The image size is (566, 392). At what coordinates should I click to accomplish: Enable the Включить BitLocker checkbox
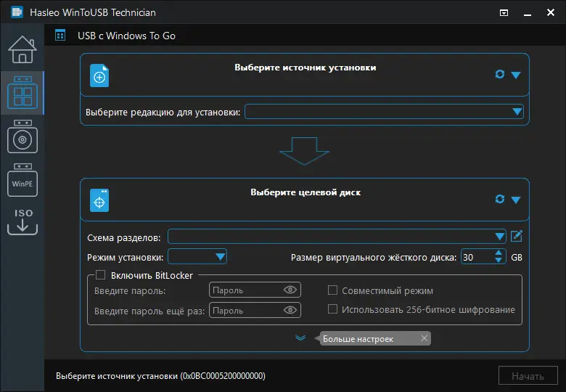pyautogui.click(x=101, y=275)
